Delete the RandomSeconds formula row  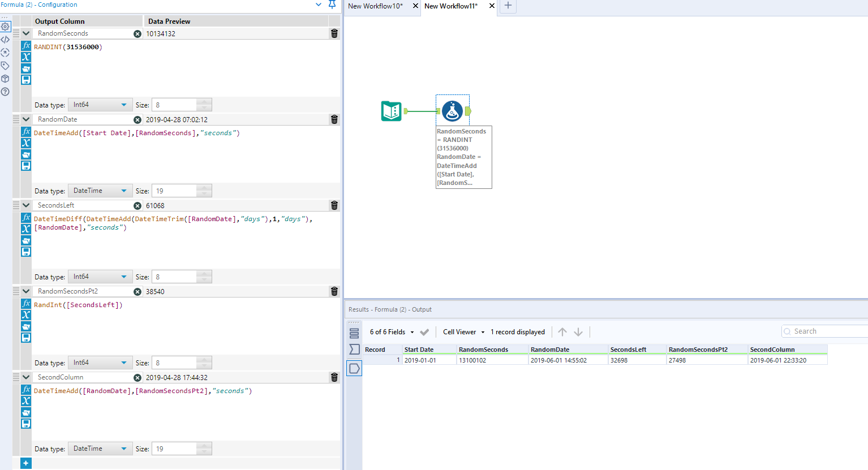[334, 34]
